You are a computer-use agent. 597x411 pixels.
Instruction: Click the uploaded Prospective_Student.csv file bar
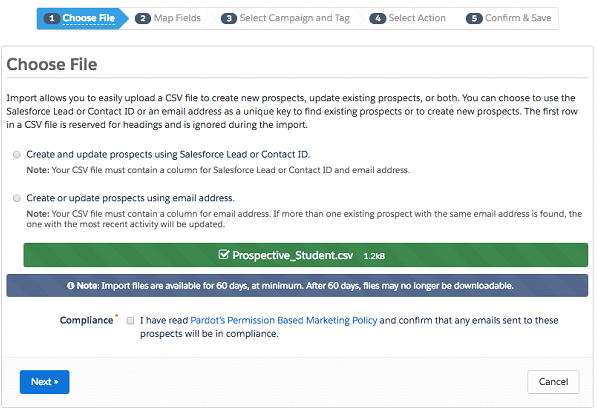tap(306, 255)
